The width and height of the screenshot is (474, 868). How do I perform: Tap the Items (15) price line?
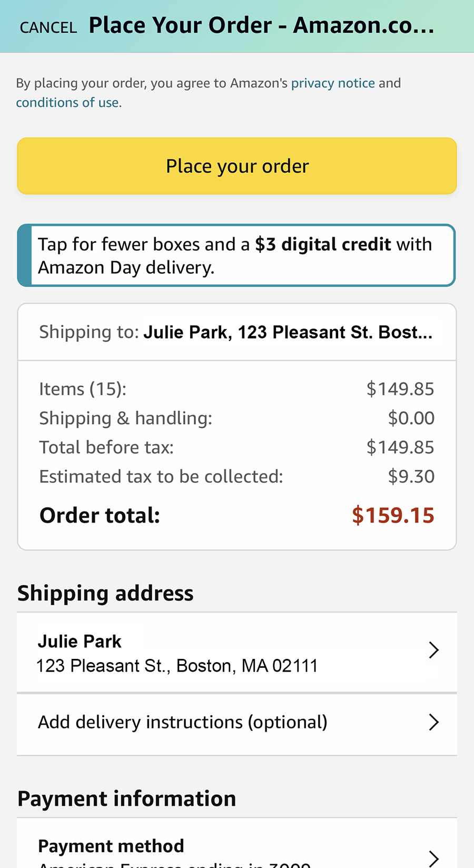237,389
